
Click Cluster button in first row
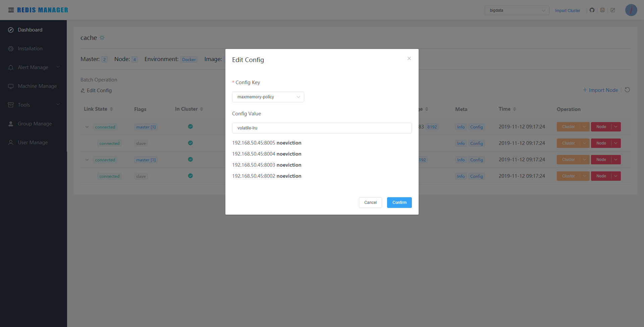tap(569, 127)
